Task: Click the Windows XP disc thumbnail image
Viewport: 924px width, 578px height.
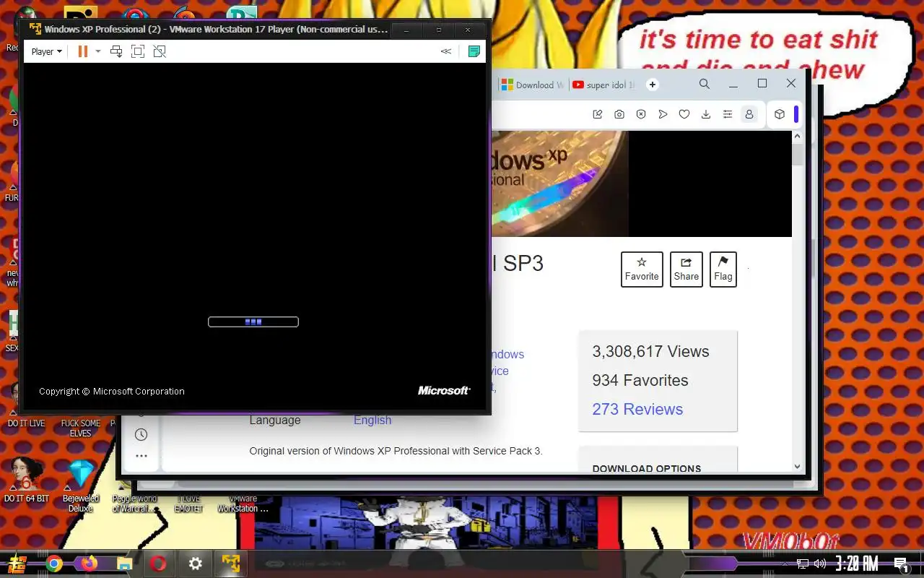Action: [x=560, y=184]
